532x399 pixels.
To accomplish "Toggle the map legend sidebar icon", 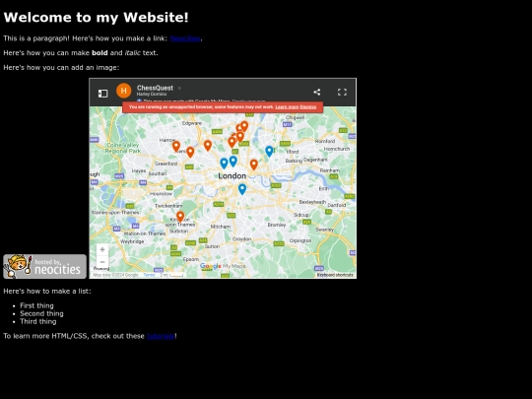I will click(102, 94).
